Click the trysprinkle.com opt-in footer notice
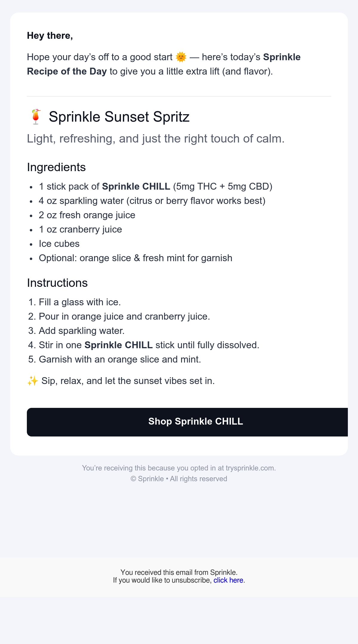 click(x=179, y=468)
